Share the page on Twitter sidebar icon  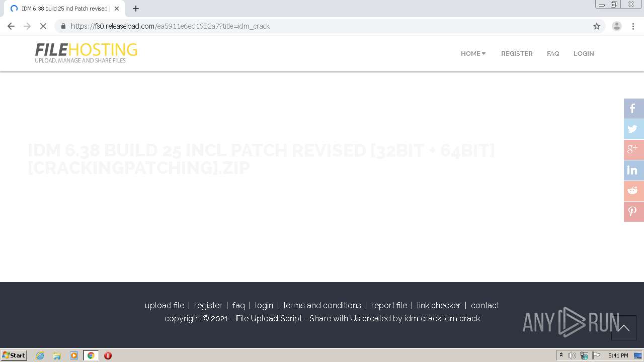[634, 129]
